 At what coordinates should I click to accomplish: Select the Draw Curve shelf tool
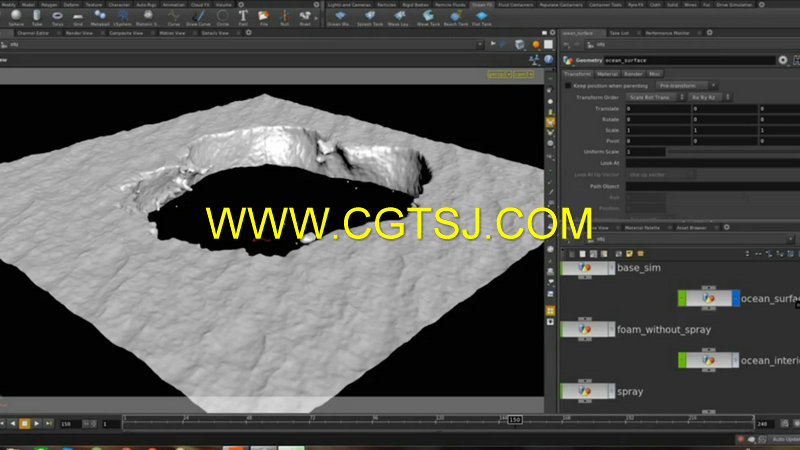click(x=198, y=17)
